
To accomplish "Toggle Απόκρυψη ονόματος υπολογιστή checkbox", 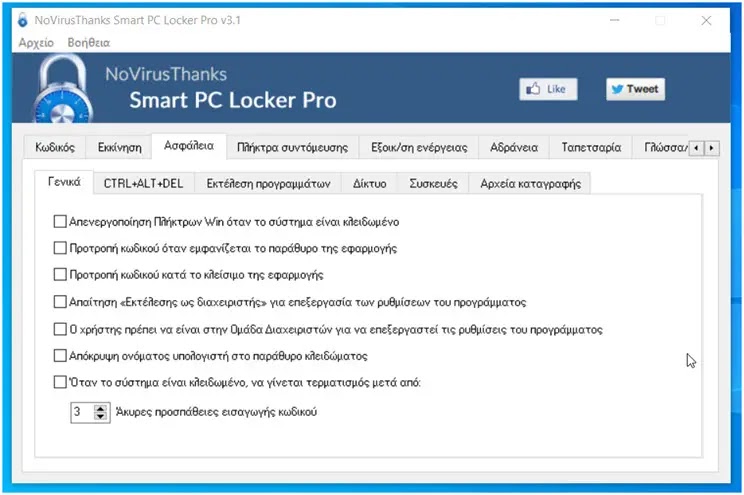I will (60, 355).
